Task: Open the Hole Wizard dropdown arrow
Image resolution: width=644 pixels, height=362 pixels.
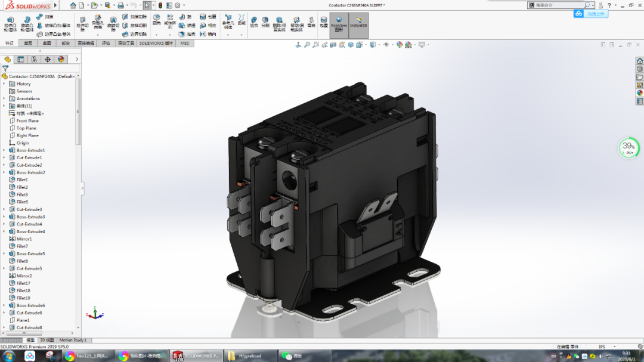Action: (x=98, y=35)
